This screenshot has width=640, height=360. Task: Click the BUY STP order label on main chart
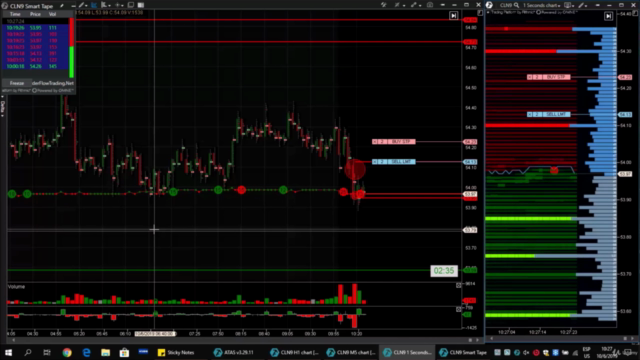(401, 142)
